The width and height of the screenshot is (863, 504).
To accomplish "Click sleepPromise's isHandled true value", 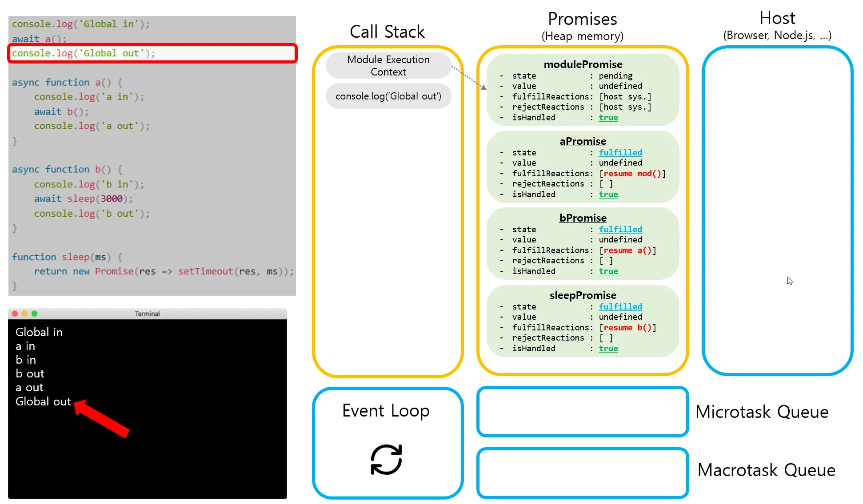I will pyautogui.click(x=608, y=349).
